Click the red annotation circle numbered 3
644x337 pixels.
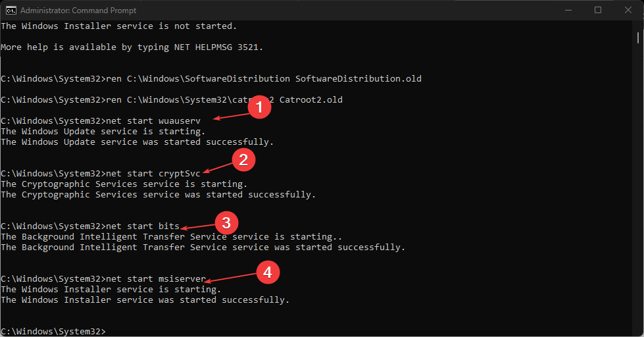pos(226,223)
